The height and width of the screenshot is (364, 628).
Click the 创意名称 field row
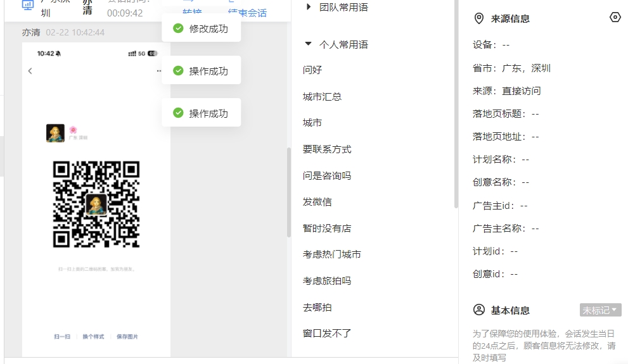click(x=501, y=182)
